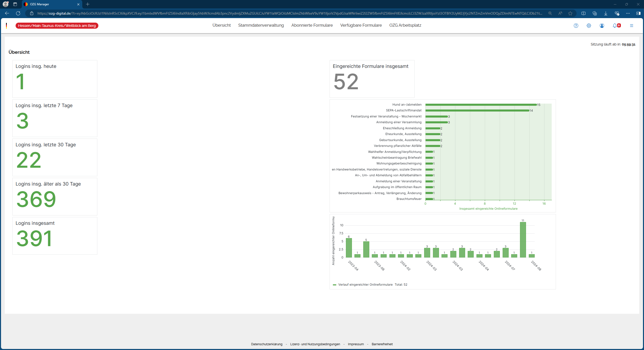The height and width of the screenshot is (350, 644).
Task: Open the Impressum footer link
Action: [356, 344]
